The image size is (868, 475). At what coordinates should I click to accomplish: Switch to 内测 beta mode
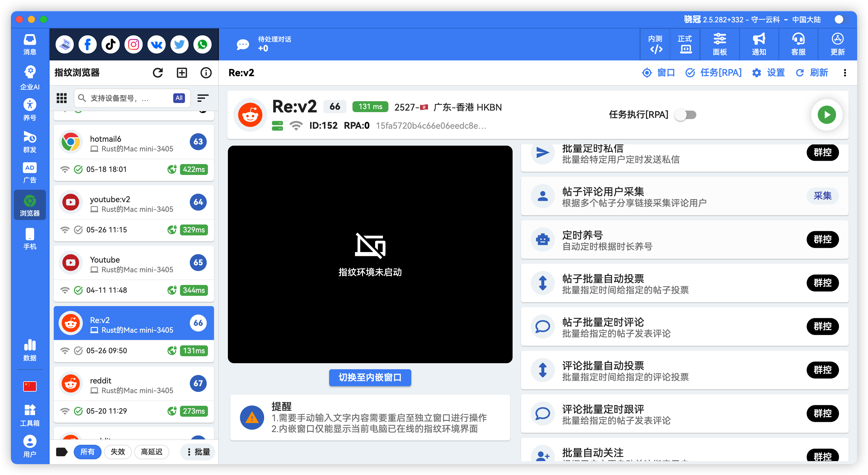tap(655, 44)
